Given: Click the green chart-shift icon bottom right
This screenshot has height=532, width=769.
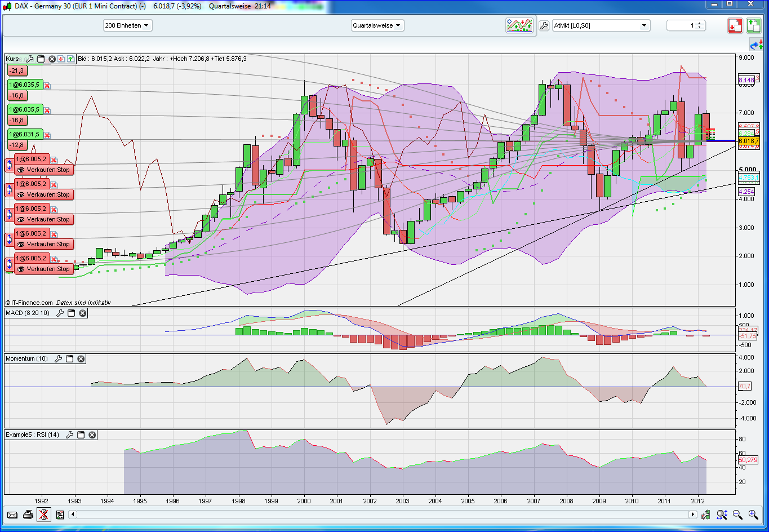Looking at the screenshot, I should pos(706,515).
